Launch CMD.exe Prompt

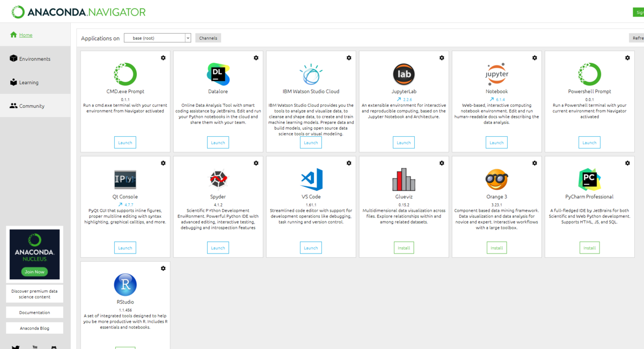pyautogui.click(x=125, y=143)
